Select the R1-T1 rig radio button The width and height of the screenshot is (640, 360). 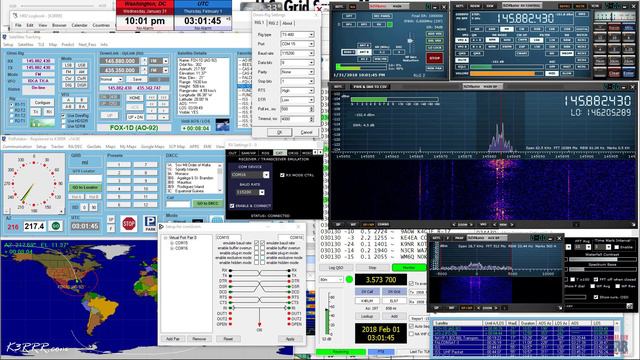tap(12, 105)
